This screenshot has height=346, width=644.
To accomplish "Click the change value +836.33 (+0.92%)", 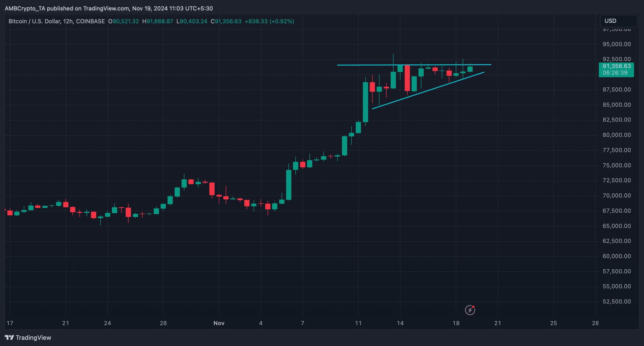I will tap(269, 21).
